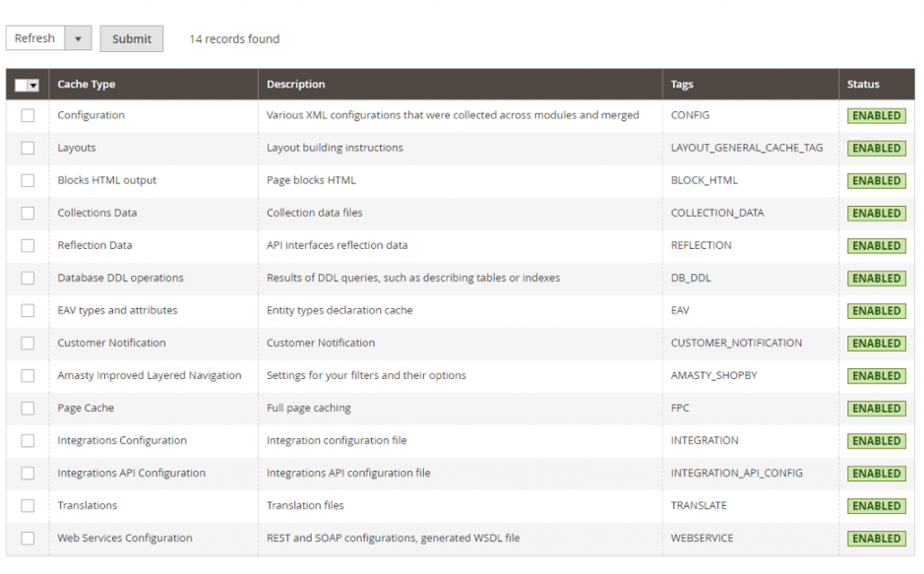This screenshot has height=574, width=924.
Task: Tick the Blocks HTML output checkbox
Action: tap(28, 180)
